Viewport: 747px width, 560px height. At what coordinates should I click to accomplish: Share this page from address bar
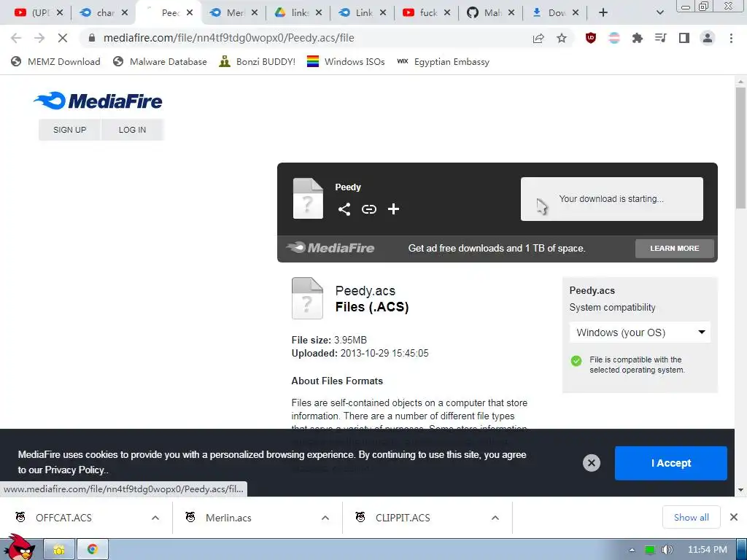point(538,38)
